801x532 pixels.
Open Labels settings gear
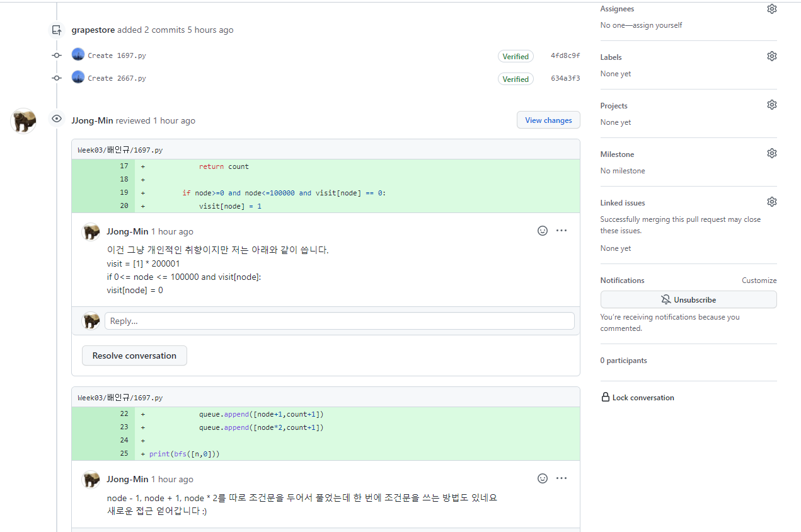[771, 56]
